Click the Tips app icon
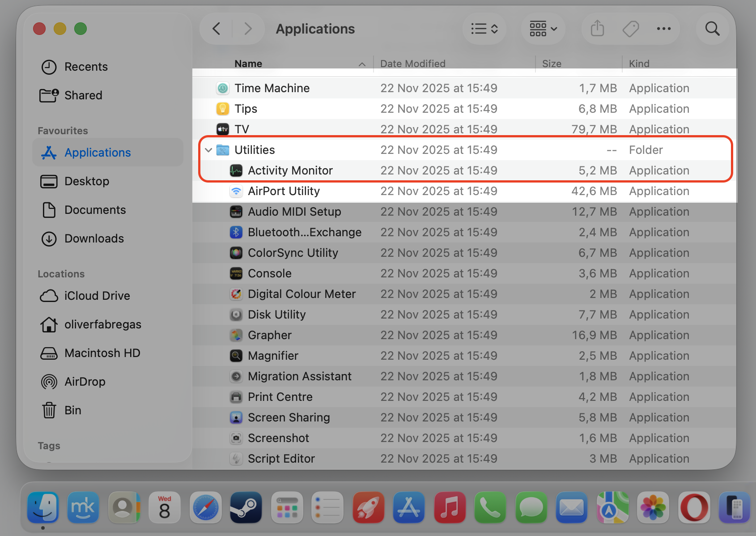The width and height of the screenshot is (756, 536). pyautogui.click(x=223, y=109)
